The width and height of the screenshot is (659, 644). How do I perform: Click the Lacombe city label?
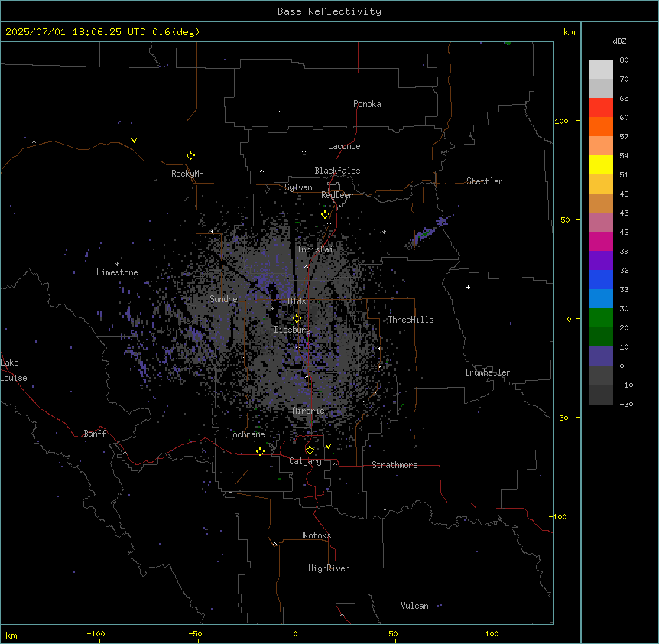344,146
